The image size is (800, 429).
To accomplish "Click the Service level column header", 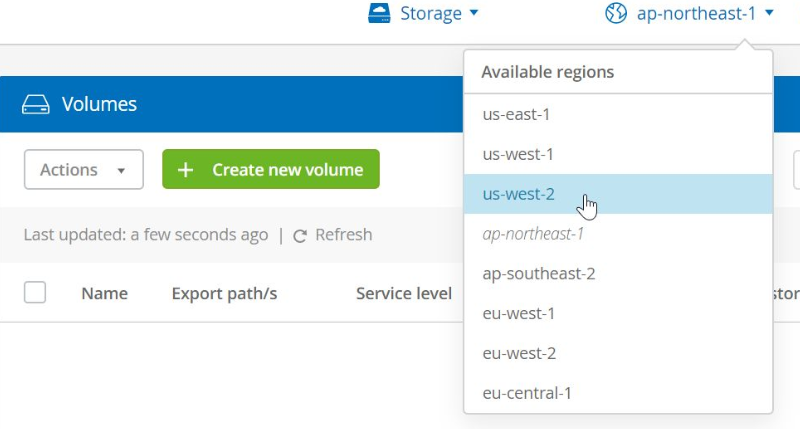I will coord(404,293).
